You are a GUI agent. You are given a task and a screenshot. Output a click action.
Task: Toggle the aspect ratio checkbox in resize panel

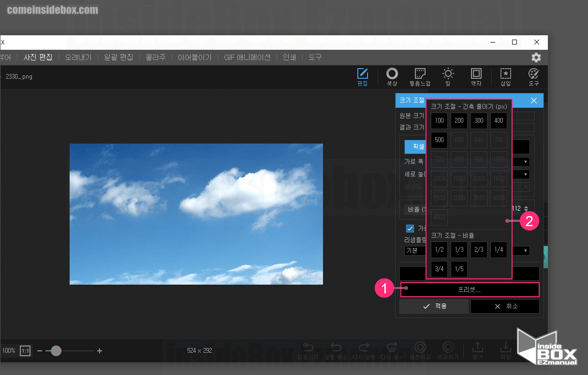410,229
